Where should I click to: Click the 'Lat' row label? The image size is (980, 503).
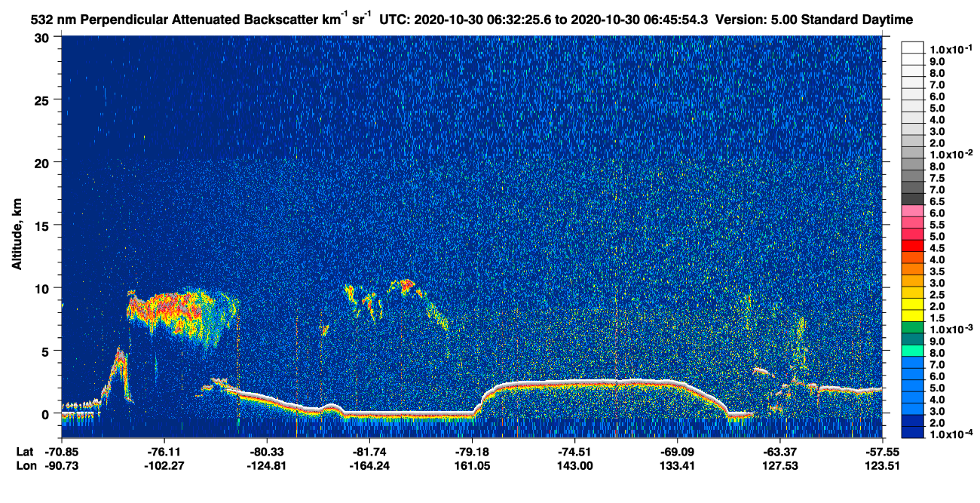[x=25, y=452]
